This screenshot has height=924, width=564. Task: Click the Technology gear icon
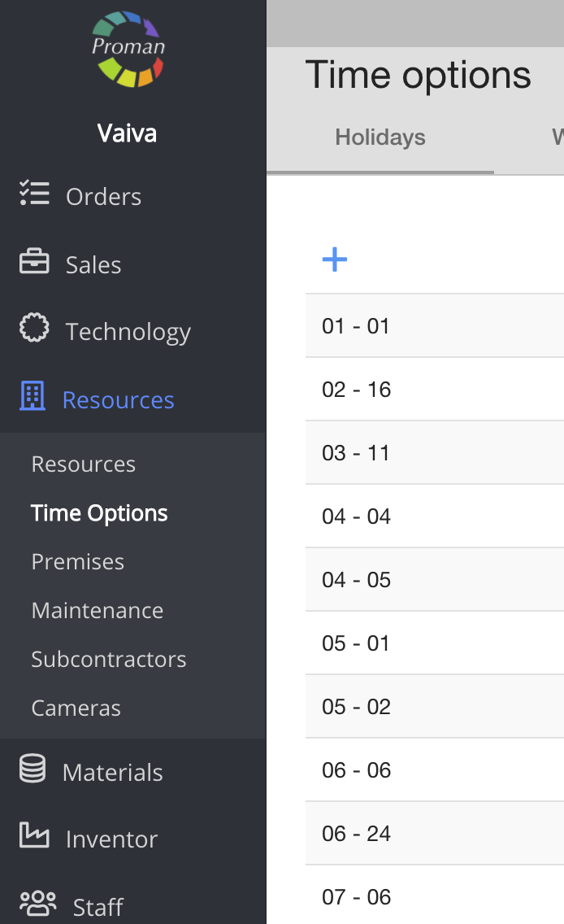[34, 330]
